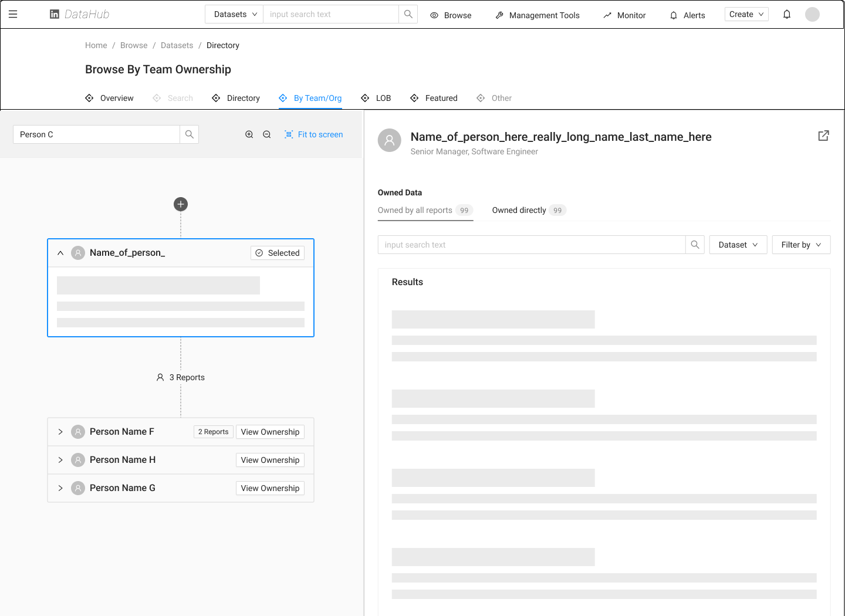This screenshot has height=616, width=845.
Task: Click the '3 Reports' label
Action: pyautogui.click(x=187, y=377)
